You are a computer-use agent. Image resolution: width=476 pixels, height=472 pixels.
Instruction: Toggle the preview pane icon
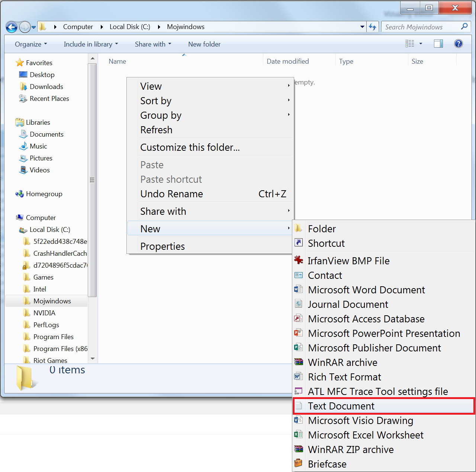(438, 44)
